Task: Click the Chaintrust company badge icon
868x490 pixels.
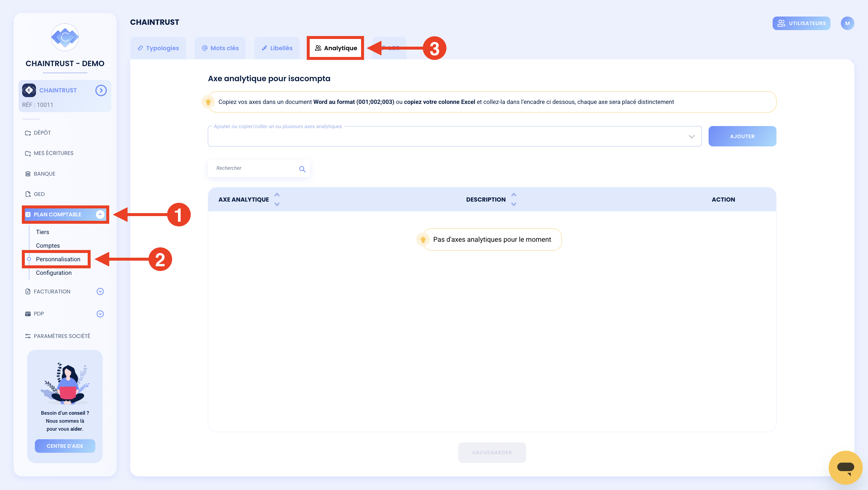Action: [29, 90]
